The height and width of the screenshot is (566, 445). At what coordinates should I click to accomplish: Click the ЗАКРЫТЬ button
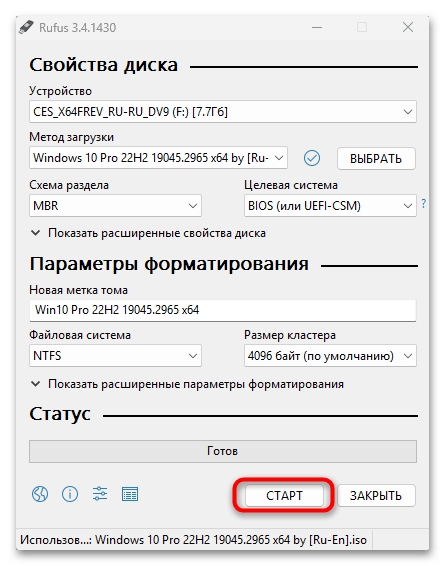coord(376,496)
